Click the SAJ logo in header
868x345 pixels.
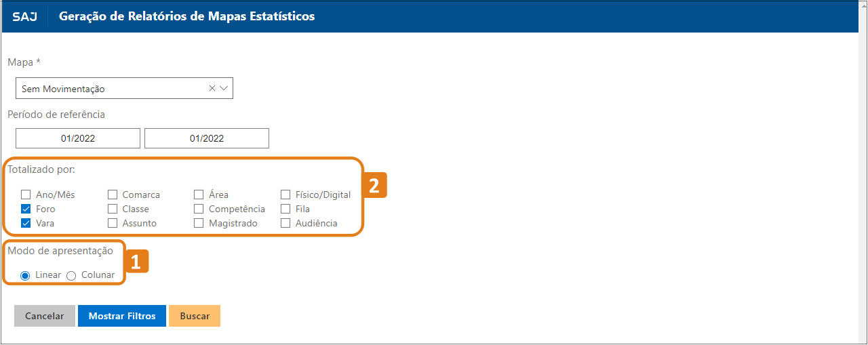[24, 16]
